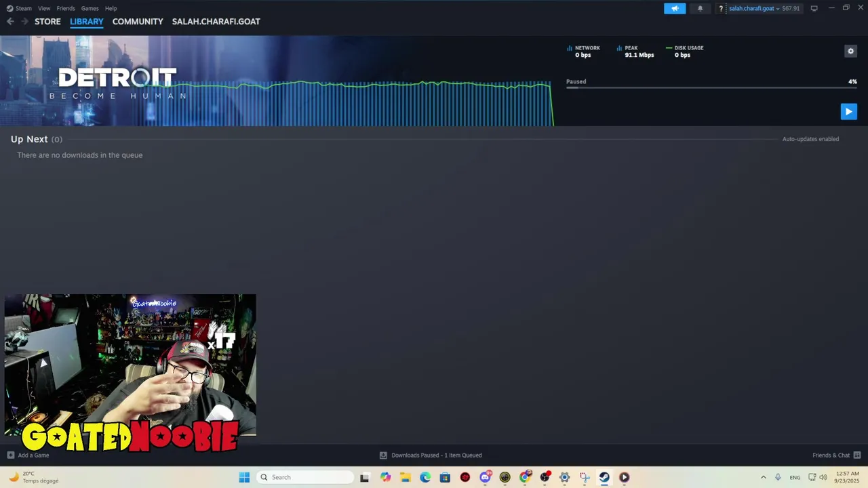Launch Microsoft Edge from the taskbar
This screenshot has height=488, width=868.
pos(425,477)
